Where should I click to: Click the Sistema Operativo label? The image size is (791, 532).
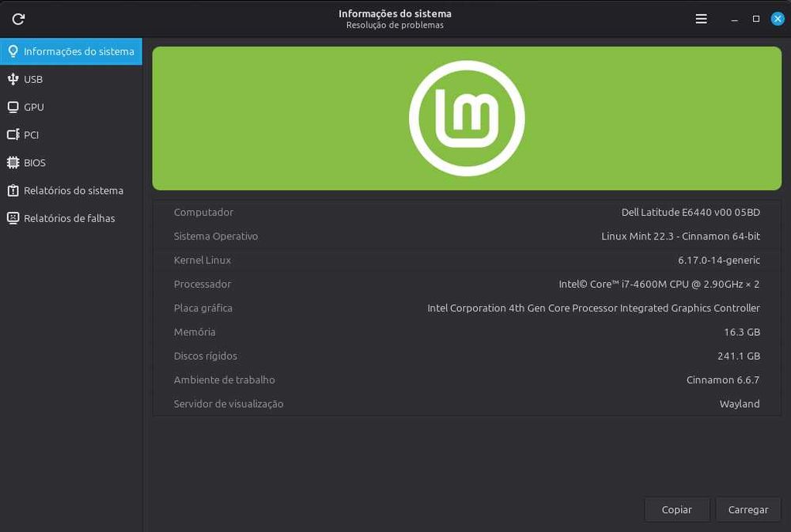click(215, 236)
